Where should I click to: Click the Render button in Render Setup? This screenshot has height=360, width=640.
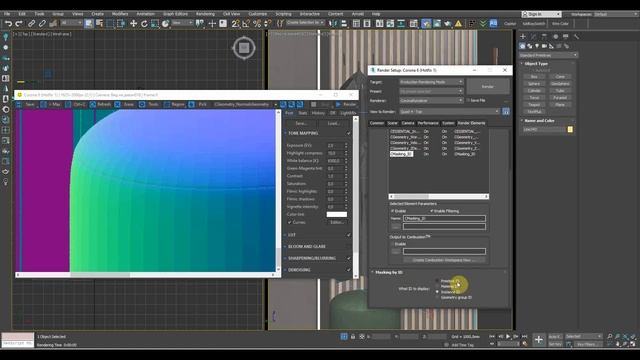(488, 87)
